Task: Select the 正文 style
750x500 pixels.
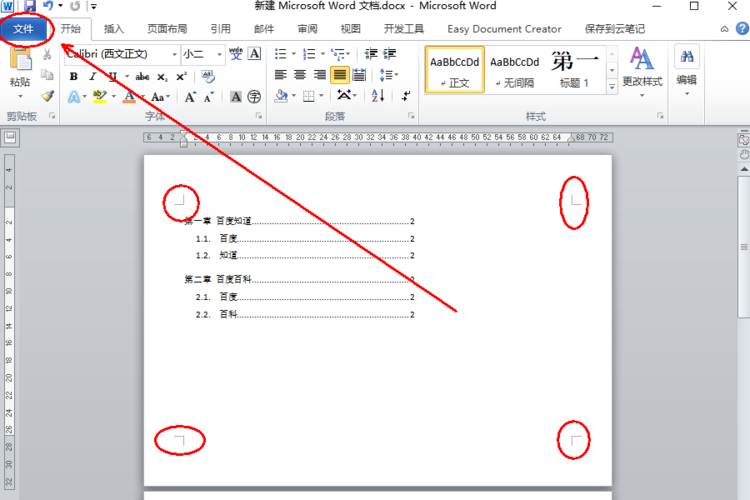Action: [455, 70]
